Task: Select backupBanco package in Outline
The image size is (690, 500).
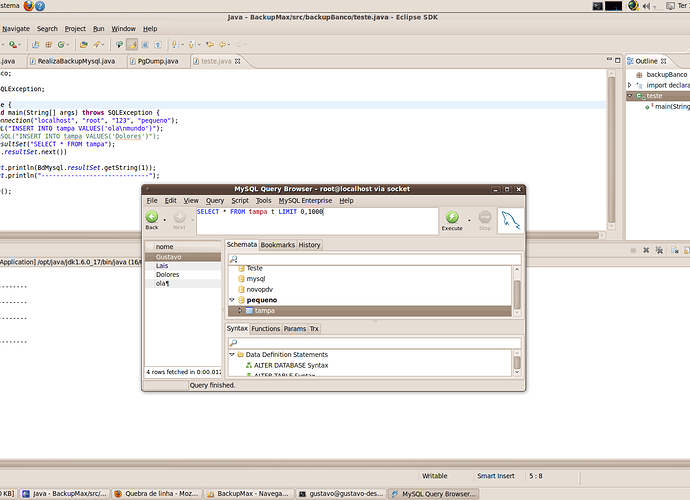Action: [x=666, y=74]
